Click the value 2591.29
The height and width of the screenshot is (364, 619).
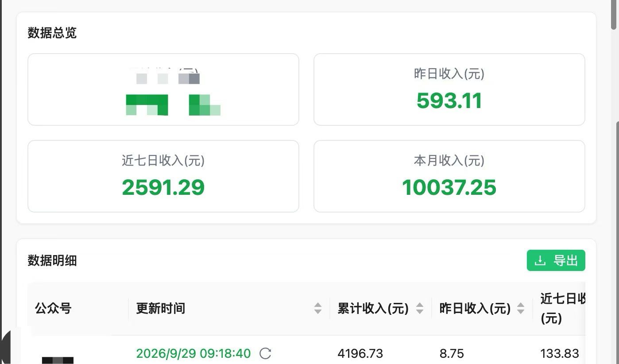pyautogui.click(x=163, y=188)
